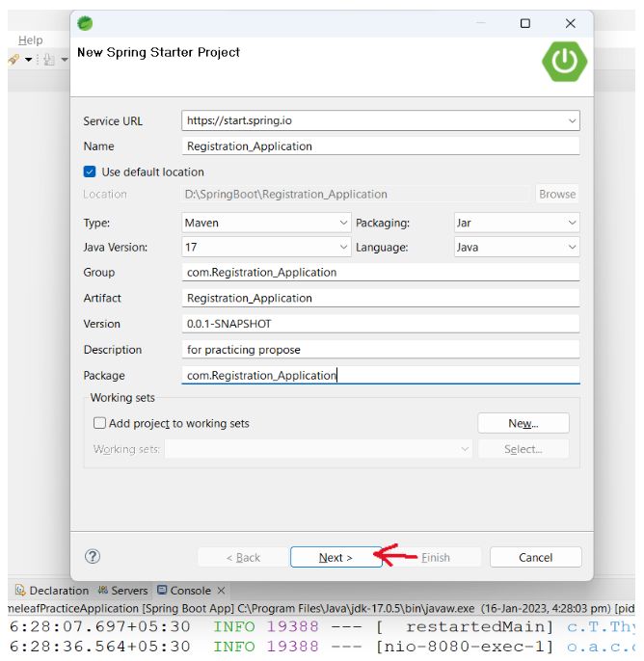Open the Language Java dropdown
Image resolution: width=644 pixels, height=661 pixels.
[572, 247]
